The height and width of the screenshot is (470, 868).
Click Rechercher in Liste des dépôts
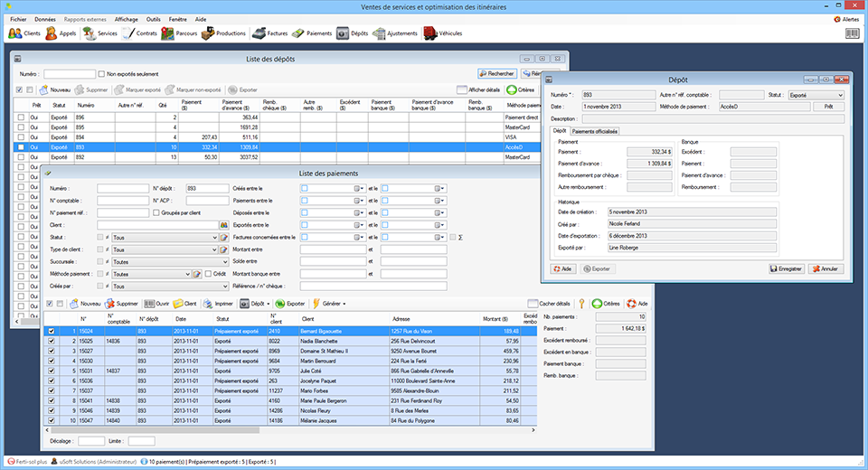(497, 73)
